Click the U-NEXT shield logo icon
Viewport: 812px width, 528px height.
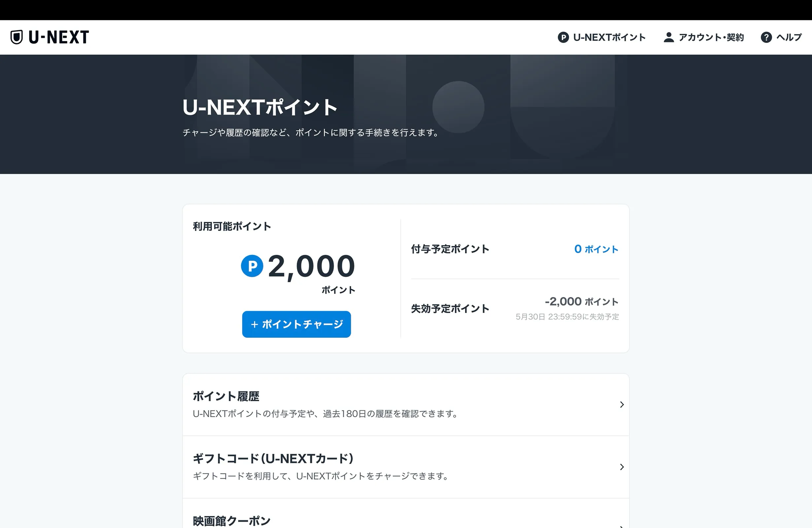[x=17, y=37]
